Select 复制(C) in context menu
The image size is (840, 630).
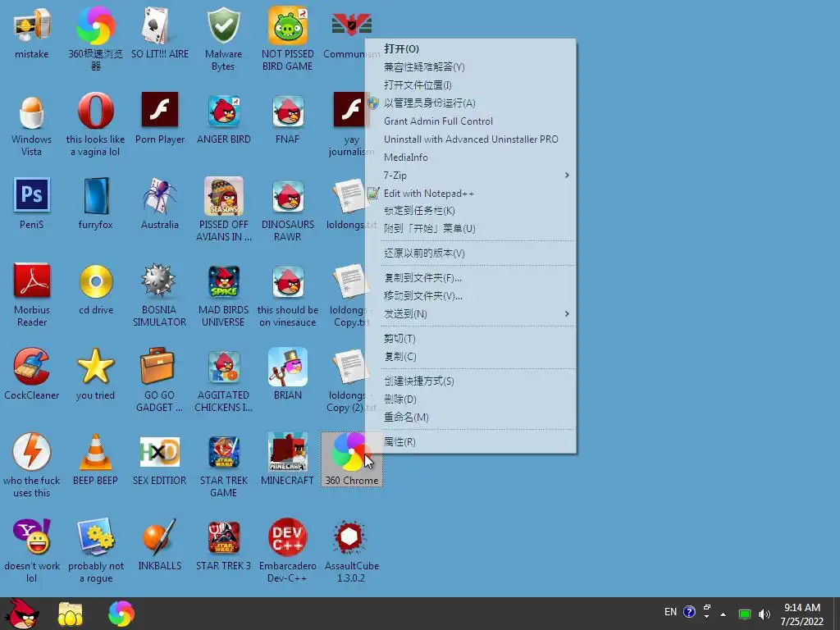coord(470,356)
